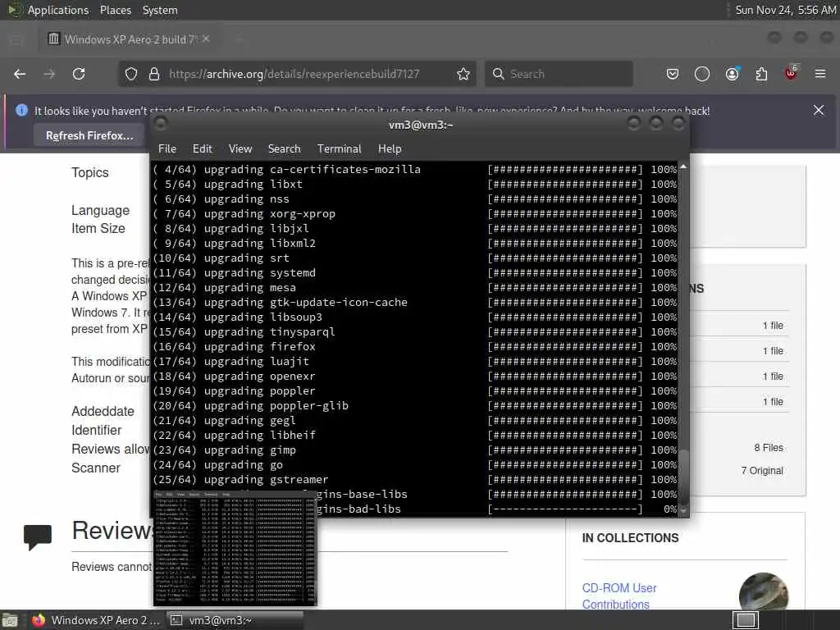Open the Places menu in top panel
The width and height of the screenshot is (840, 630).
[115, 10]
